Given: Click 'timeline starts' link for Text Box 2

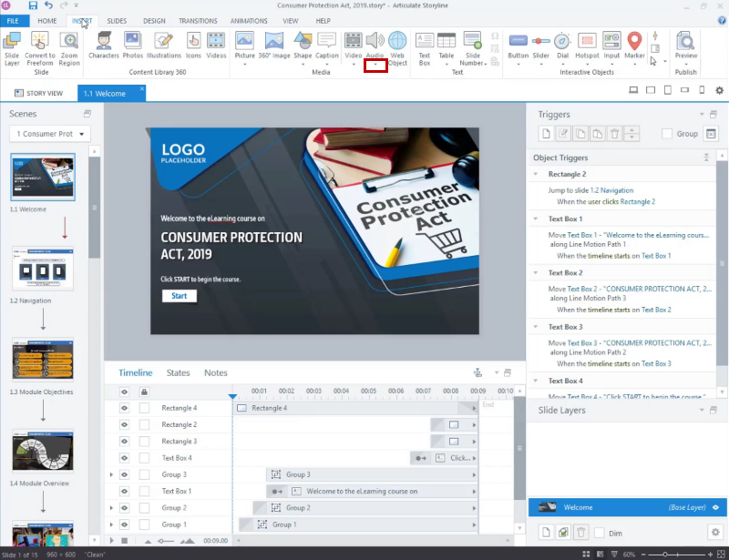Looking at the screenshot, I should coord(609,310).
